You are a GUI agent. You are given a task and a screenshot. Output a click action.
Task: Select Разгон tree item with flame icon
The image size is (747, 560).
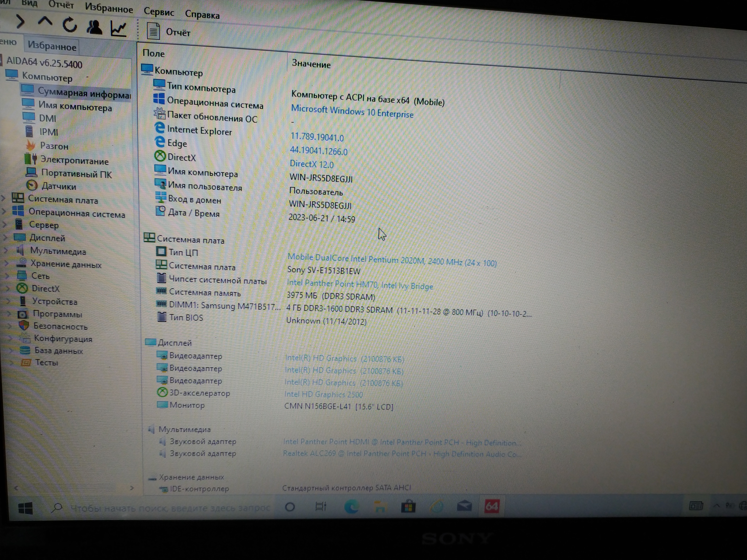(x=54, y=146)
